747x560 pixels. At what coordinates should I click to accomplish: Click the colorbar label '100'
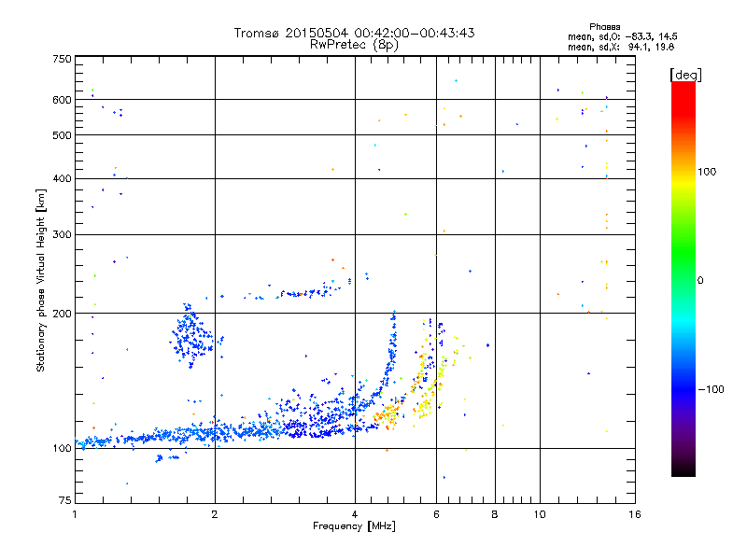pyautogui.click(x=707, y=172)
